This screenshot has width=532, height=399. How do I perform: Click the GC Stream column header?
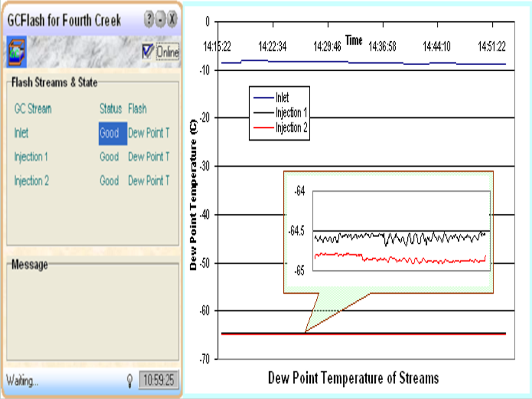coord(33,109)
